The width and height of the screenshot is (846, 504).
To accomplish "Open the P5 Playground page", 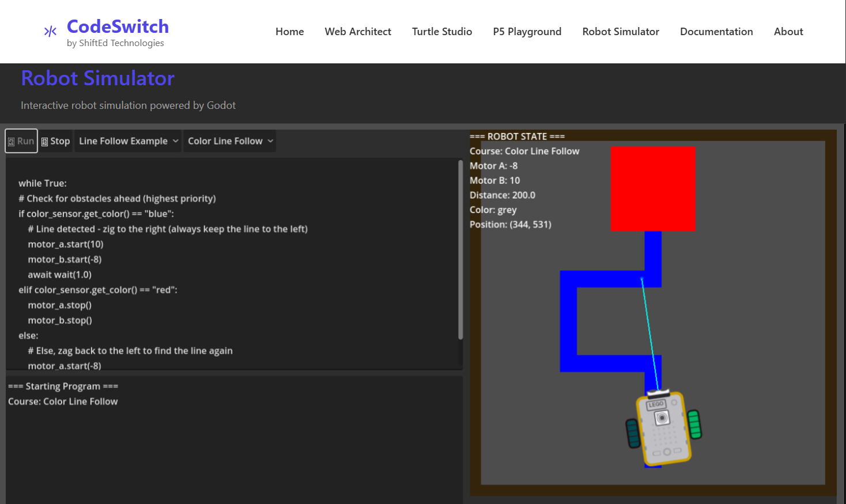I will [x=527, y=32].
